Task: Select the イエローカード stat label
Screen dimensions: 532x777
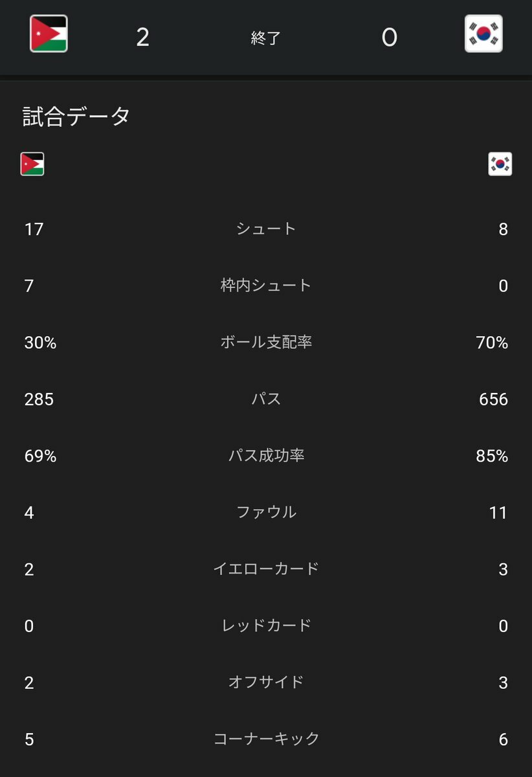Action: pyautogui.click(x=265, y=569)
